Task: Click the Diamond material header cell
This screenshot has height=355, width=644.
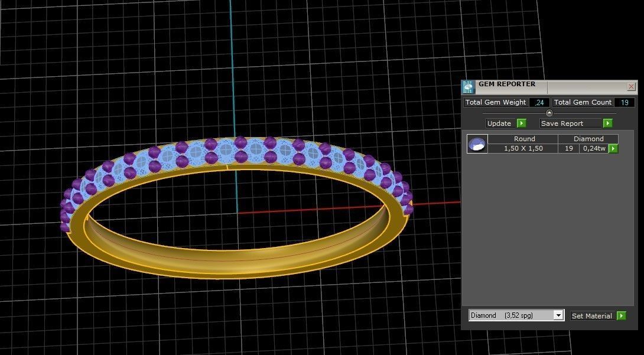Action: click(588, 139)
